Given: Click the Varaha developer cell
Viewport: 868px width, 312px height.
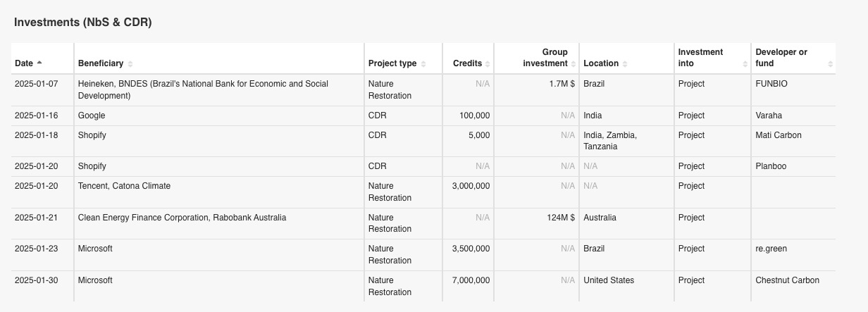Looking at the screenshot, I should [x=768, y=116].
